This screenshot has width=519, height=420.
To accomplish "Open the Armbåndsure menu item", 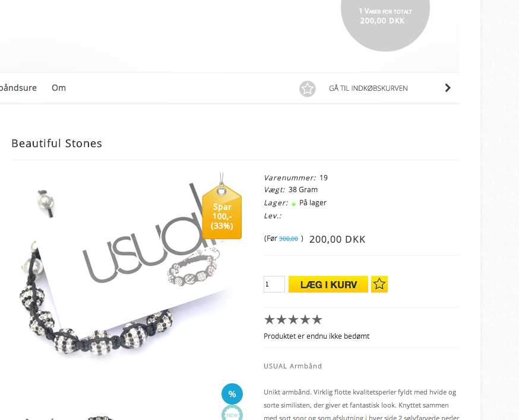I will [18, 88].
